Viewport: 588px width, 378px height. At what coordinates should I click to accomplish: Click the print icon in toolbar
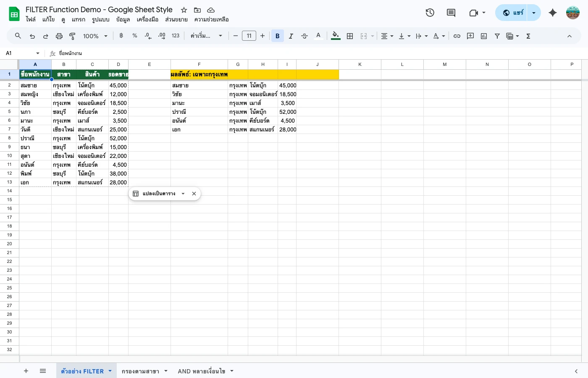(x=59, y=36)
